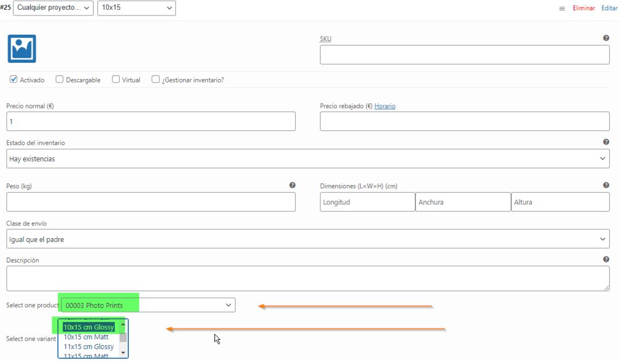
Task: Click help icon beside Estado del inventario
Action: 606,141
